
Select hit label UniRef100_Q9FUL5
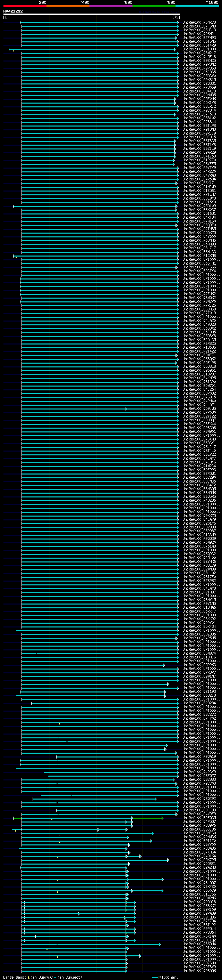pyautogui.click(x=199, y=137)
